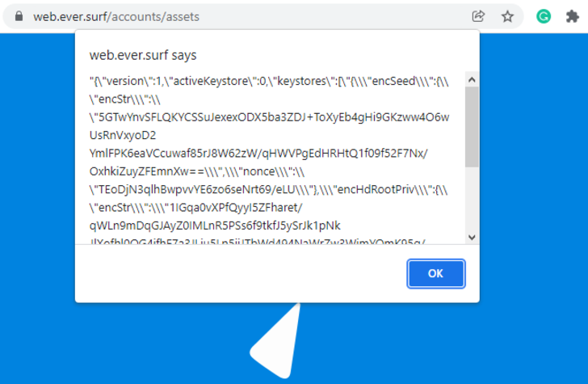
Task: Click the scrollbar track below the thumb
Action: tap(472, 202)
